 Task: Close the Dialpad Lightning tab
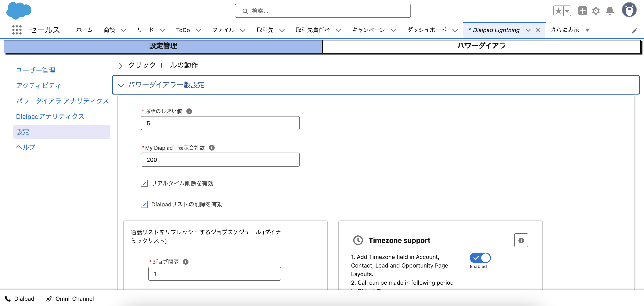click(538, 30)
